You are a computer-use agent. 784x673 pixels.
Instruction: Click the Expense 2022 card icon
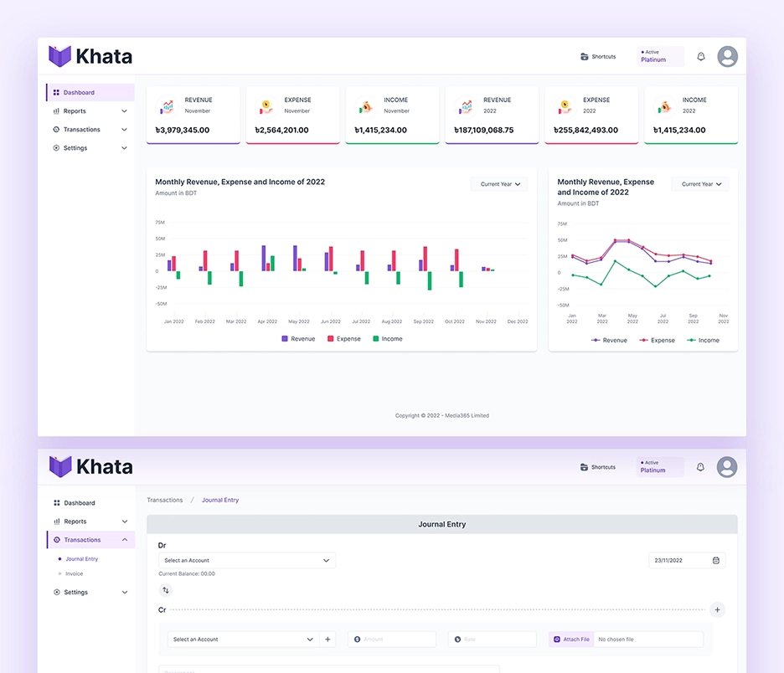(x=565, y=106)
